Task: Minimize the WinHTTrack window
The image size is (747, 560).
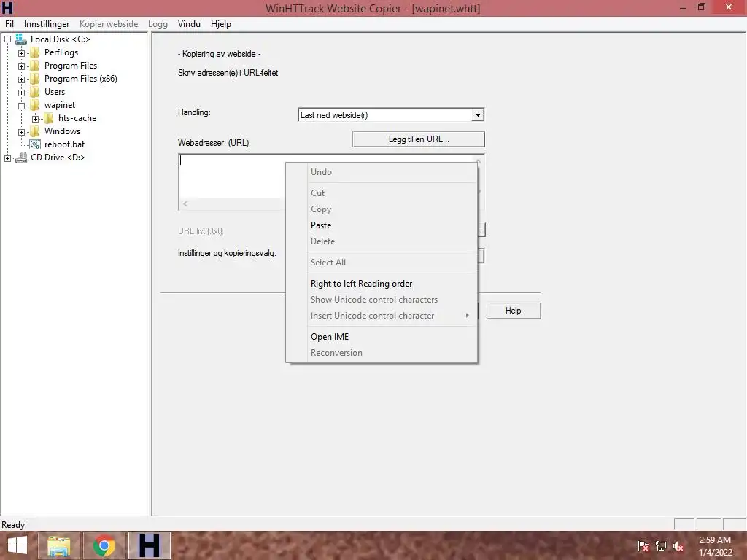Action: (x=682, y=7)
